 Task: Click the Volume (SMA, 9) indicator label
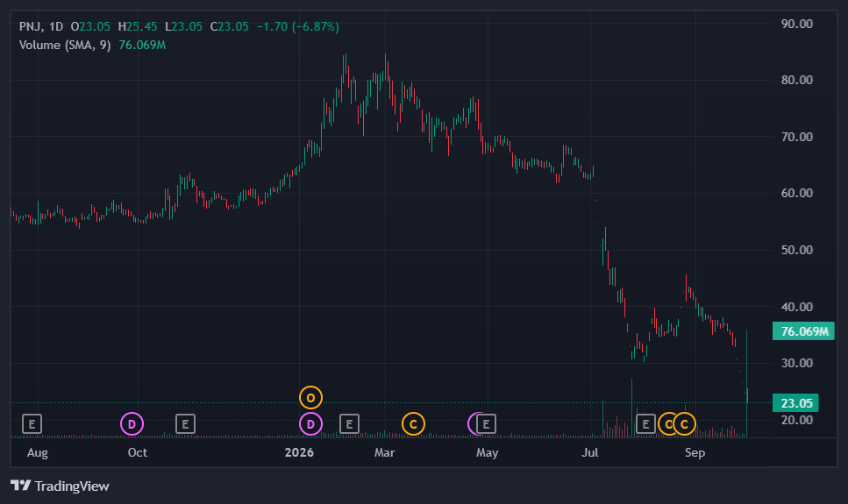point(65,45)
